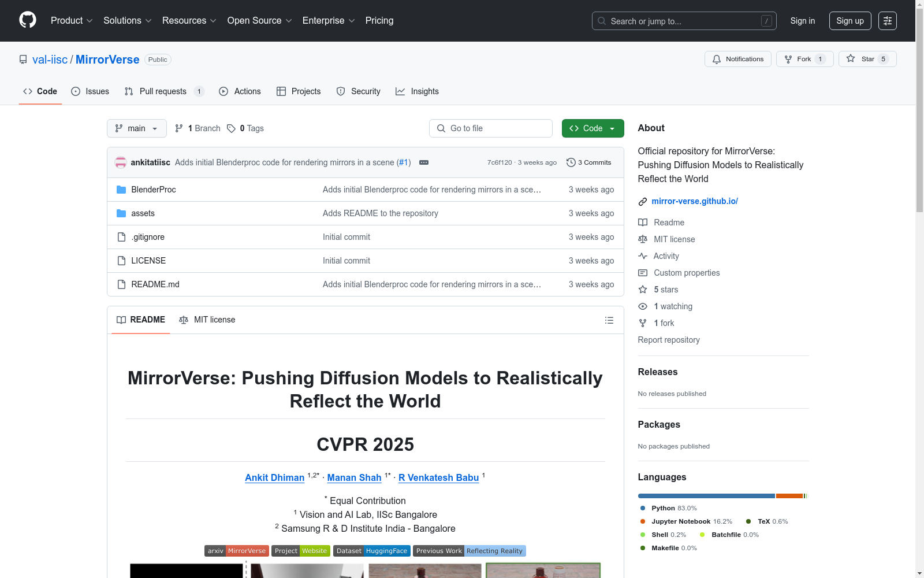Click the Custom properties note icon

click(643, 273)
